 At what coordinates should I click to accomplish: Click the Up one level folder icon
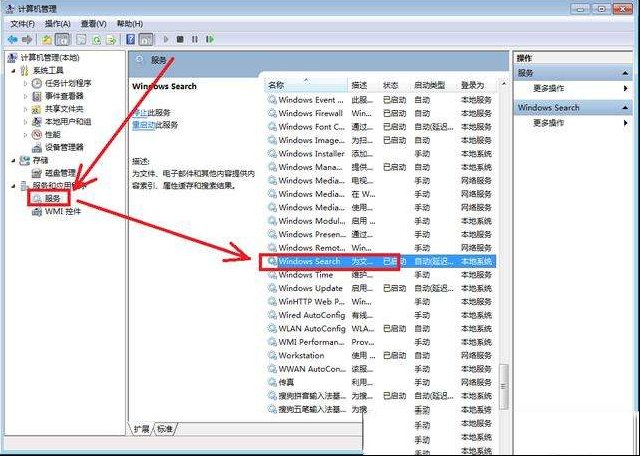pyautogui.click(x=47, y=39)
